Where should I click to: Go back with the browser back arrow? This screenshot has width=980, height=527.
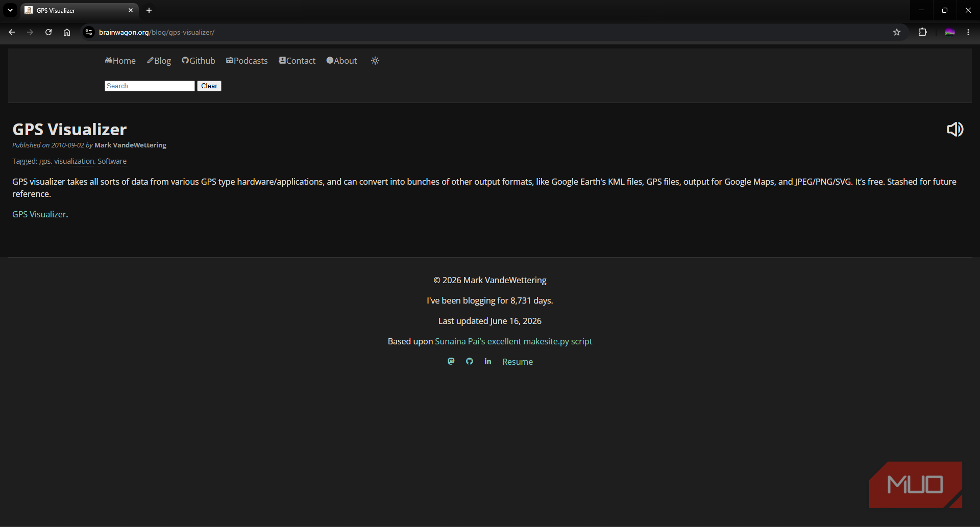(x=12, y=32)
